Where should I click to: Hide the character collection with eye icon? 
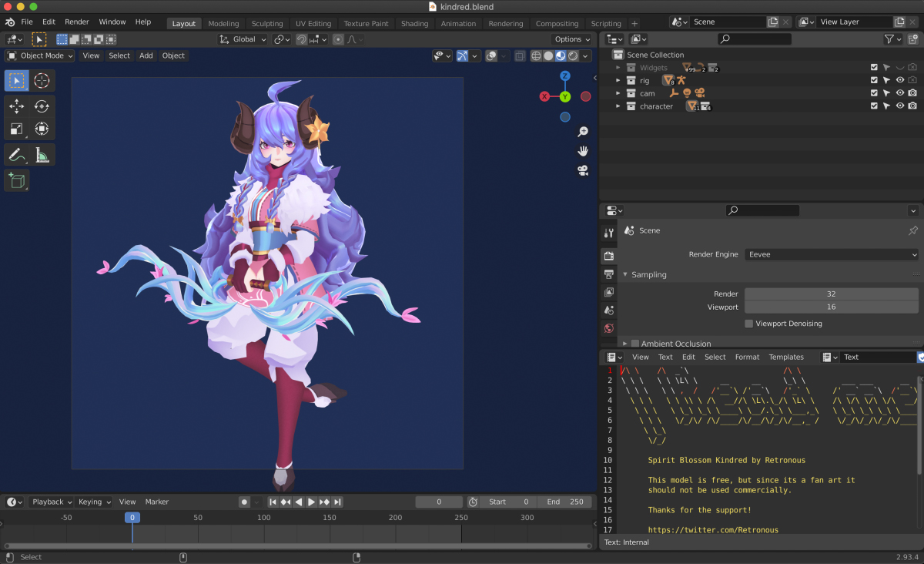899,106
